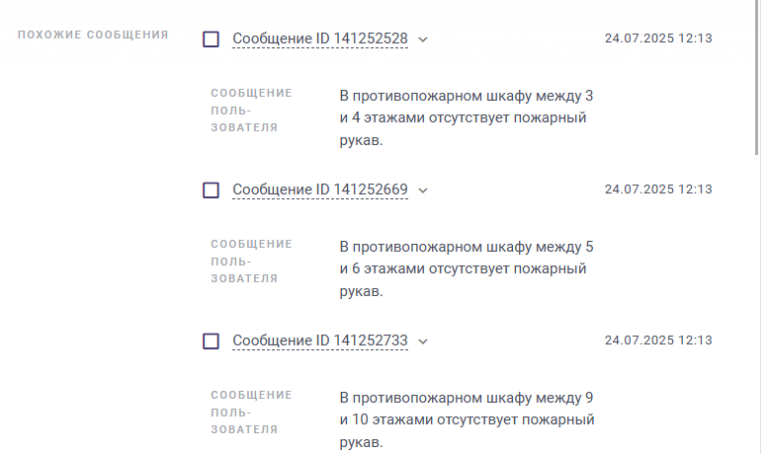Screen dimensions: 768x454
Task: Click the 24.07.2025 12:13 timestamp of message 141252528
Action: (x=658, y=38)
